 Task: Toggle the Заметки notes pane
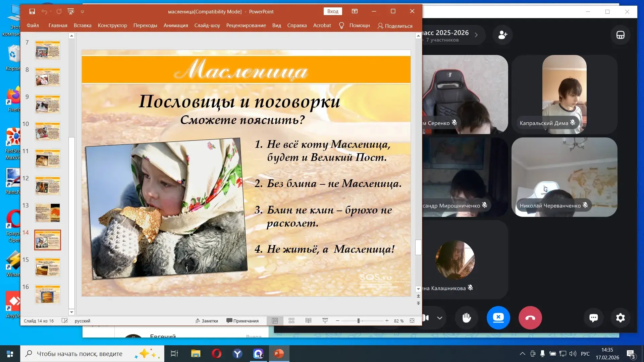(207, 321)
